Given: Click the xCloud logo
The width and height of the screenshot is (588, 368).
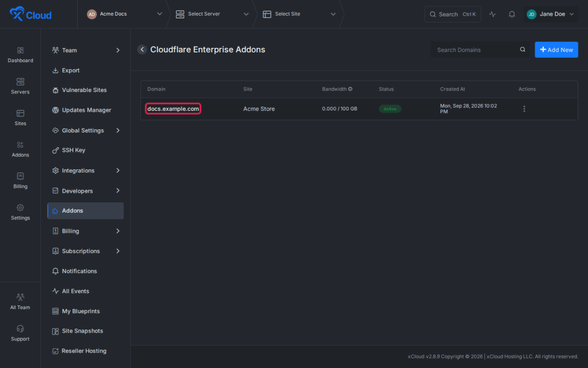Looking at the screenshot, I should (x=30, y=14).
